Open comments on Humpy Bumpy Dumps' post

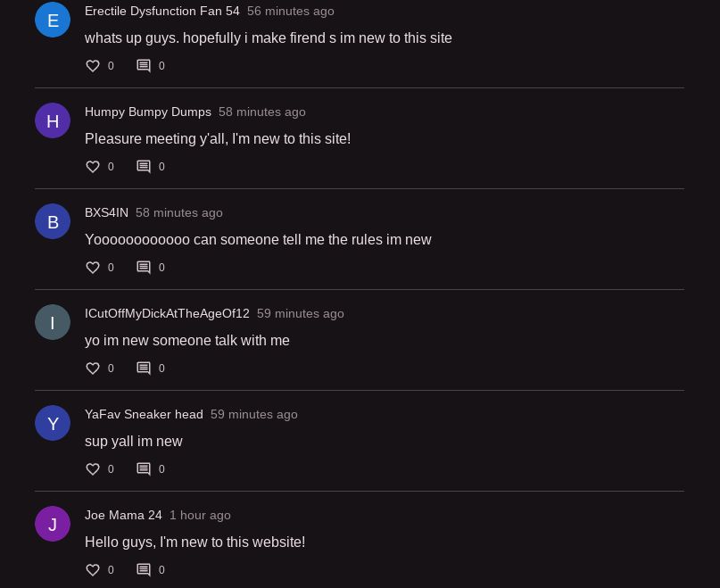(x=144, y=167)
